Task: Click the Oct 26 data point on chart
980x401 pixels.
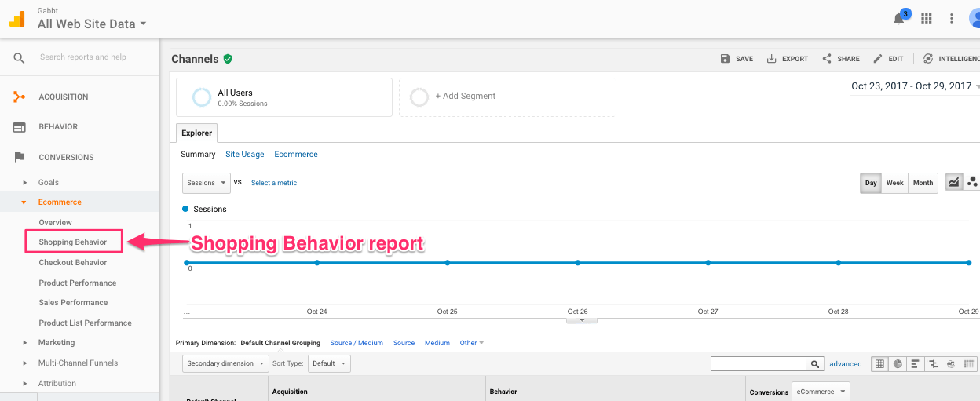Action: point(577,263)
